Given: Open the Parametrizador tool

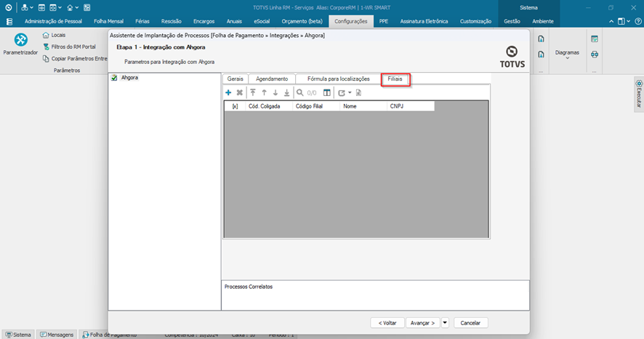Looking at the screenshot, I should [x=20, y=44].
